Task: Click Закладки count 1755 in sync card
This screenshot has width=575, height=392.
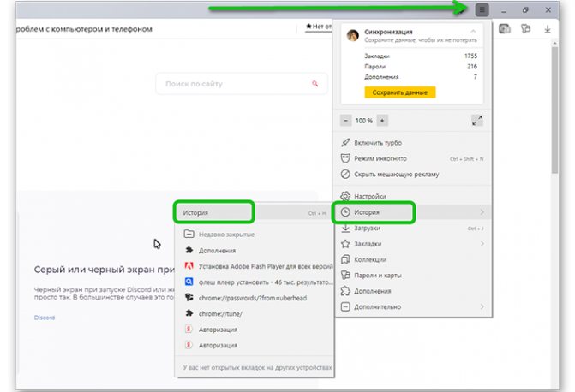Action: [470, 56]
